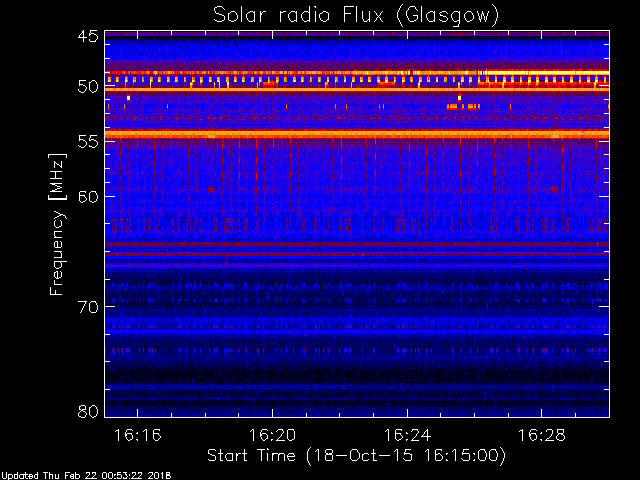This screenshot has height=480, width=640.
Task: Click the 16:16 time axis label
Action: pos(138,435)
